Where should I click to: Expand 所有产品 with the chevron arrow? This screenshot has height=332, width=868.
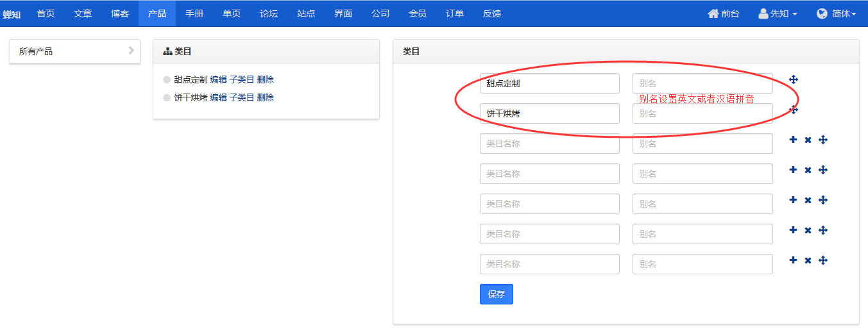tap(131, 51)
